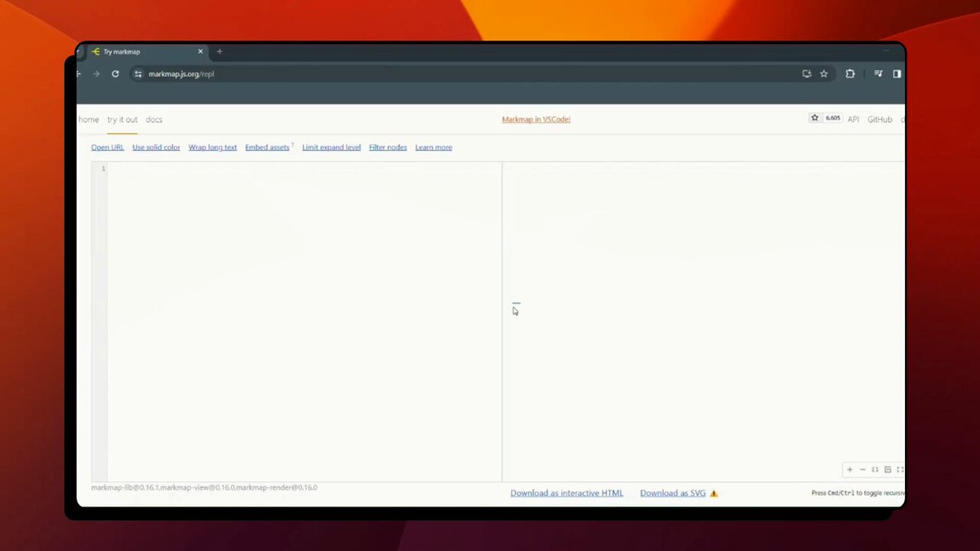
Task: Open a new browser tab with plus
Action: [x=219, y=51]
